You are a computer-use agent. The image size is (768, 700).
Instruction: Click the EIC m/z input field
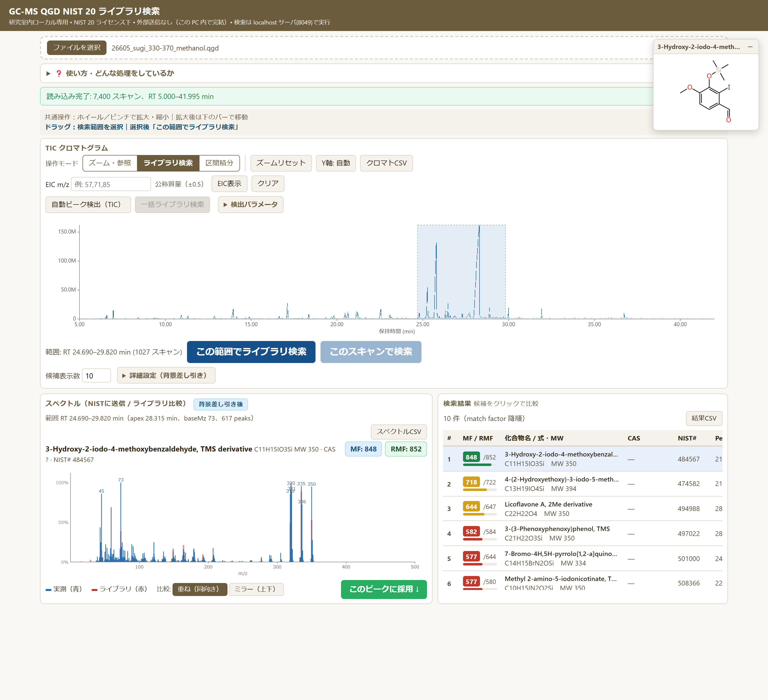coord(111,184)
